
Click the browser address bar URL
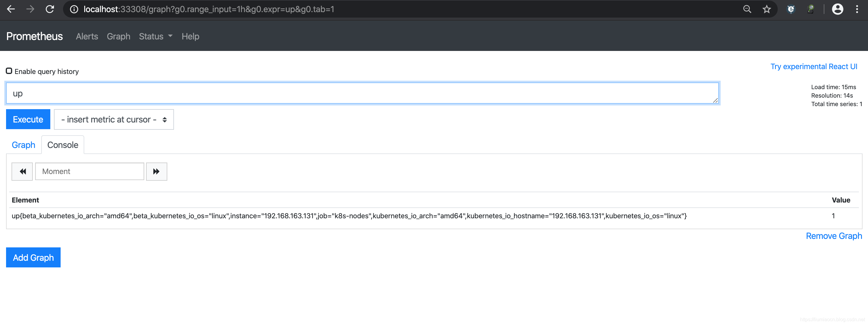pyautogui.click(x=209, y=9)
